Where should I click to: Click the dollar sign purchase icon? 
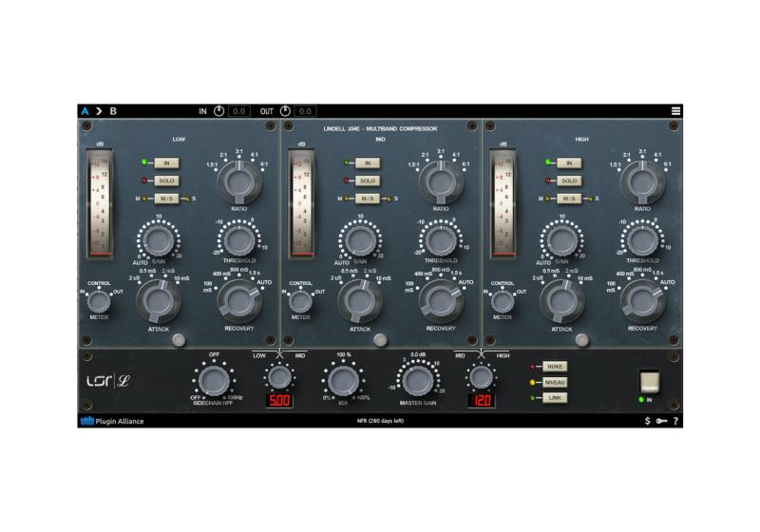(x=648, y=421)
